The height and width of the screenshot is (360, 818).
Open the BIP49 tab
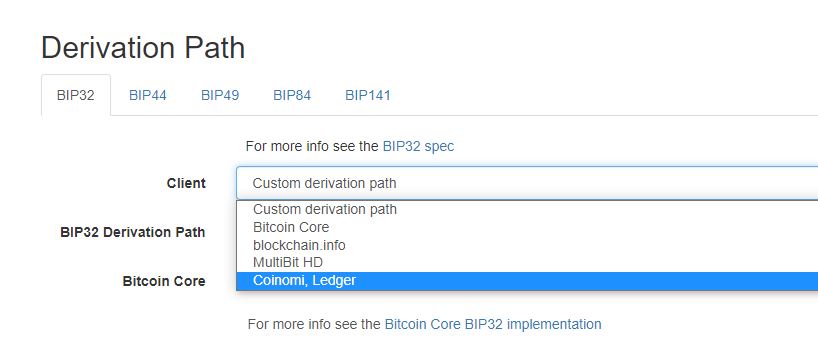pos(220,95)
